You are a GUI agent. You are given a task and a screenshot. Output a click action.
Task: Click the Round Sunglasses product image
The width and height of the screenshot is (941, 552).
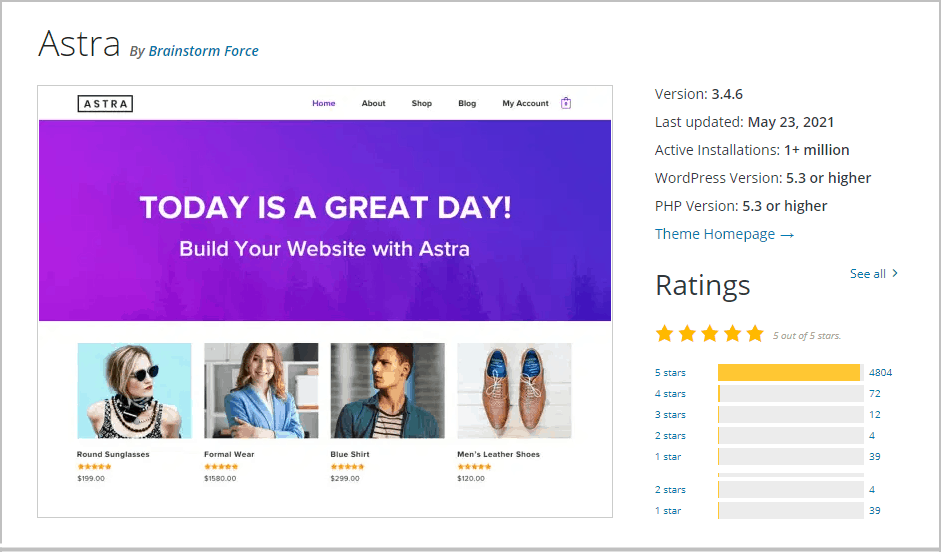134,391
